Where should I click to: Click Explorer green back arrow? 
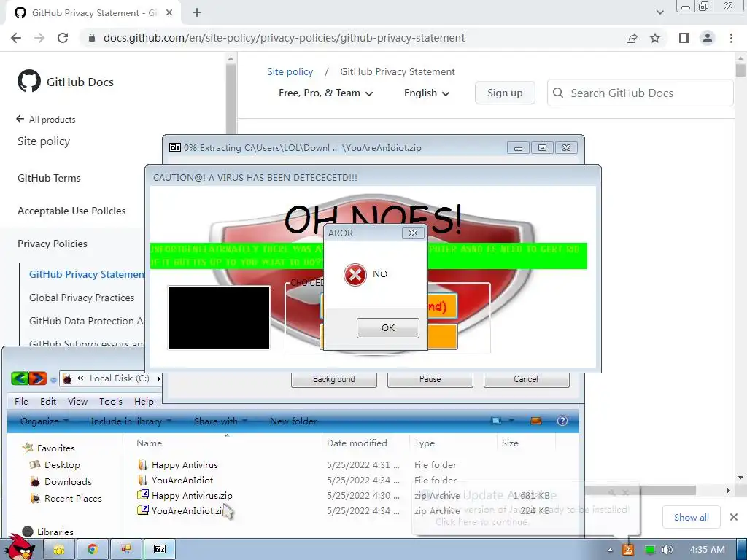20,378
